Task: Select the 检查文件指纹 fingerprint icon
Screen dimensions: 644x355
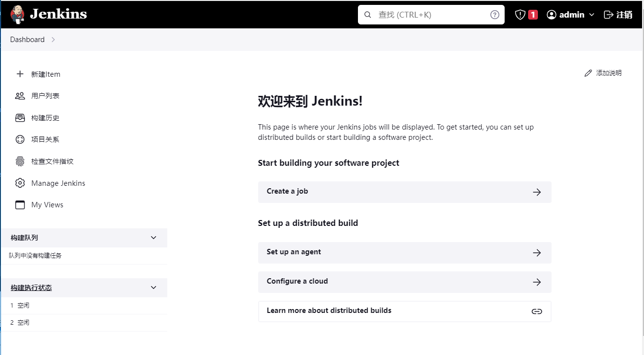Action: tap(20, 161)
